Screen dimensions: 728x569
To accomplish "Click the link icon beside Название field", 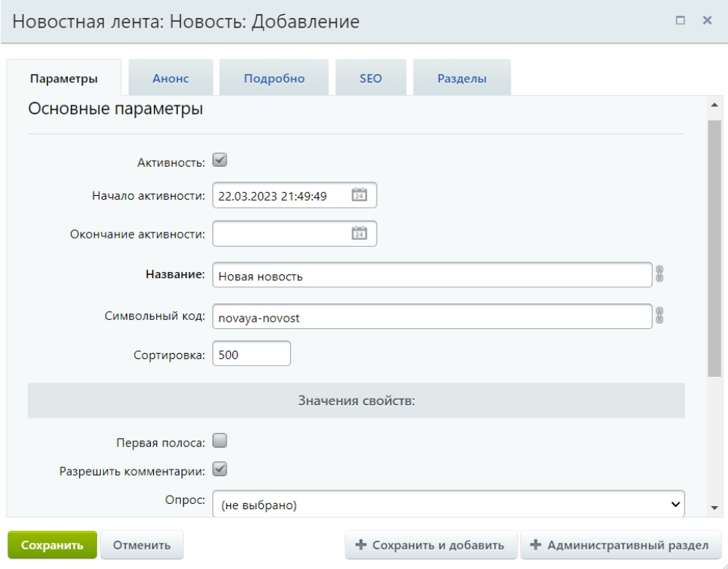I will [x=659, y=274].
